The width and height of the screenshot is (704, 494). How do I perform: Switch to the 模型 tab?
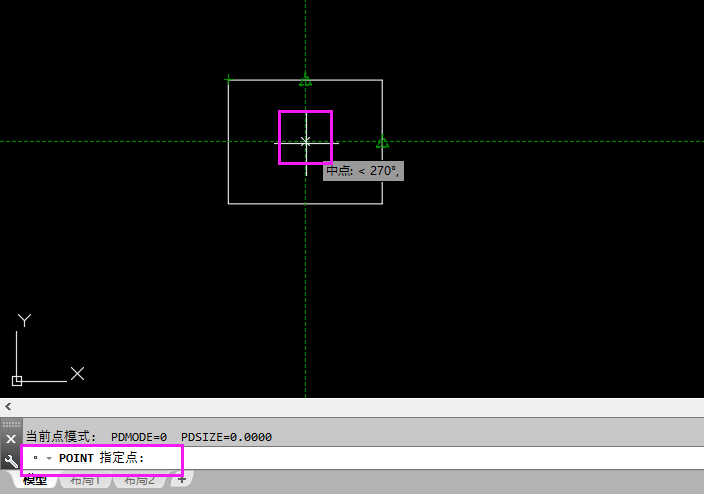coord(35,480)
